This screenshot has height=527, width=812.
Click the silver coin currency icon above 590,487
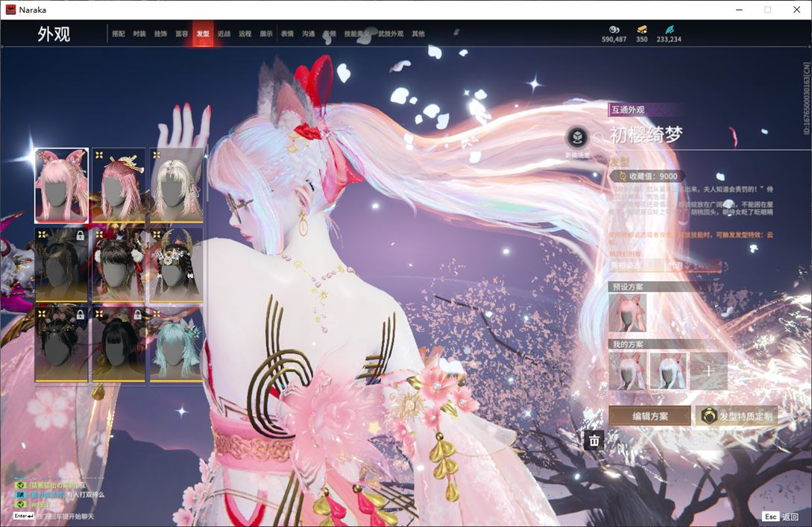(614, 30)
